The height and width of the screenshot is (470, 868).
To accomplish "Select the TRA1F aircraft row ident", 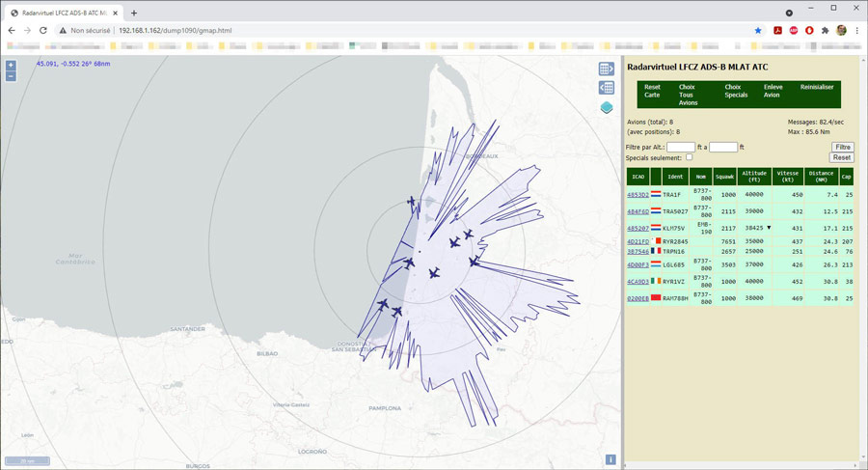I will [671, 195].
